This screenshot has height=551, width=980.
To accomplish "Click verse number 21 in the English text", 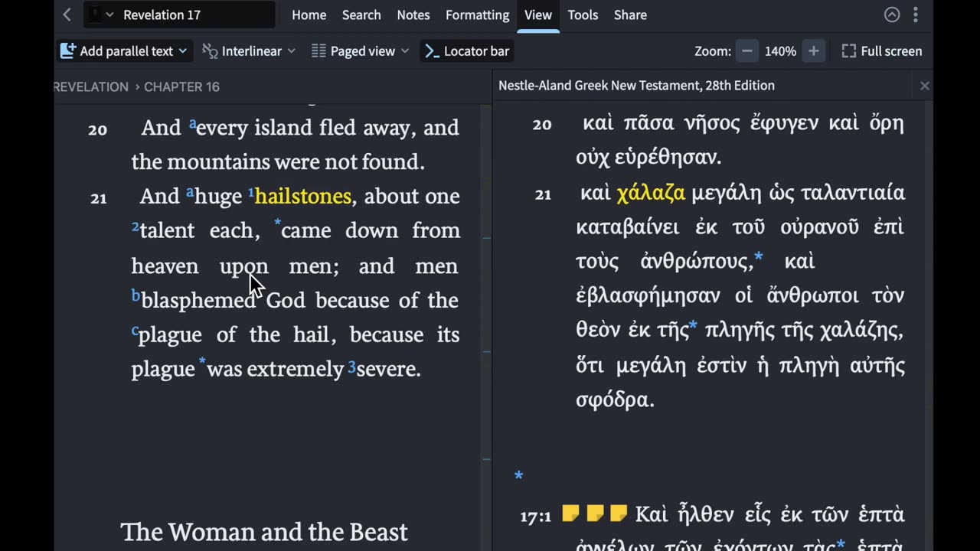I will pyautogui.click(x=98, y=198).
